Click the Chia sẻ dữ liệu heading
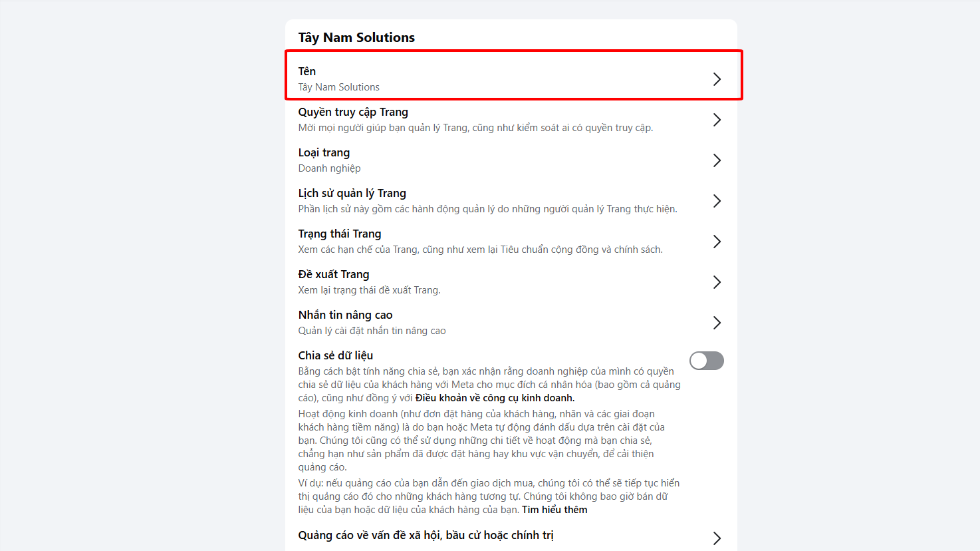 point(336,355)
